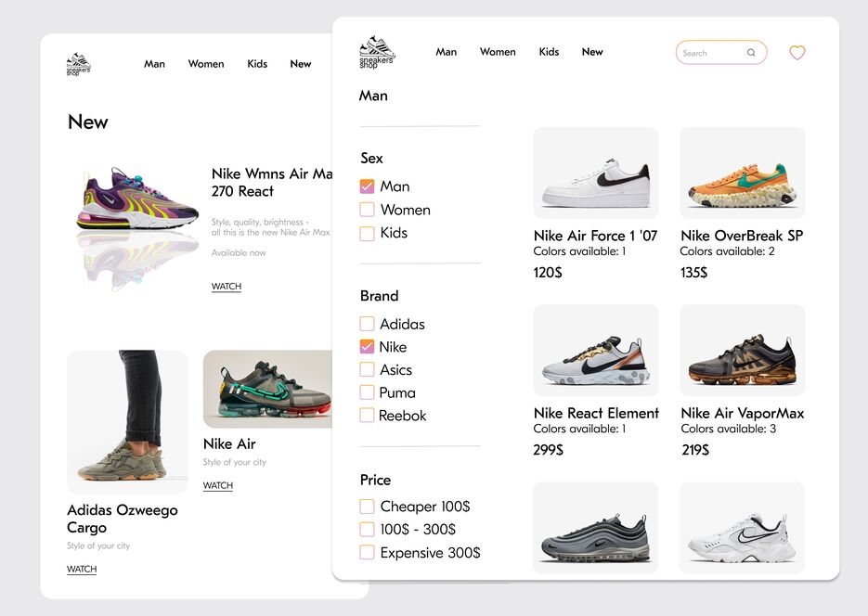868x616 pixels.
Task: Tick the Adidas brand checkbox
Action: click(367, 324)
